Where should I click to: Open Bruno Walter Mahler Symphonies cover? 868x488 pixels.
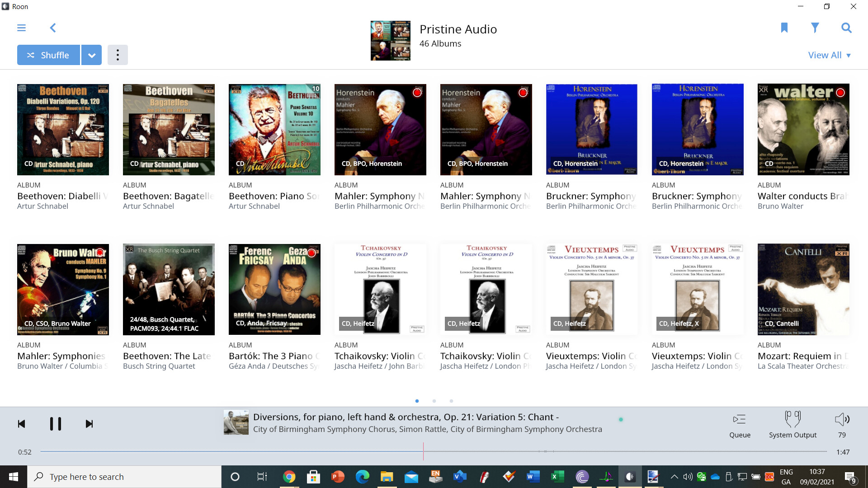[63, 290]
